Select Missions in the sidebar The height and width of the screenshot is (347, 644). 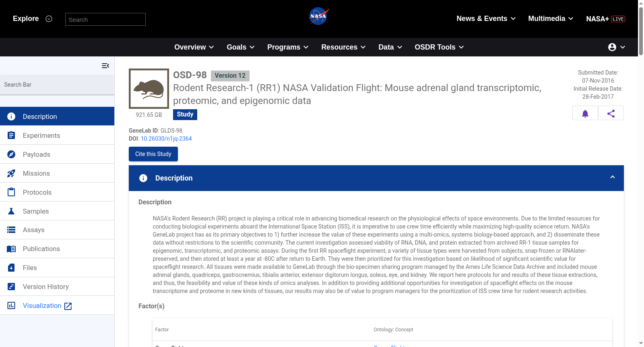tap(57, 173)
